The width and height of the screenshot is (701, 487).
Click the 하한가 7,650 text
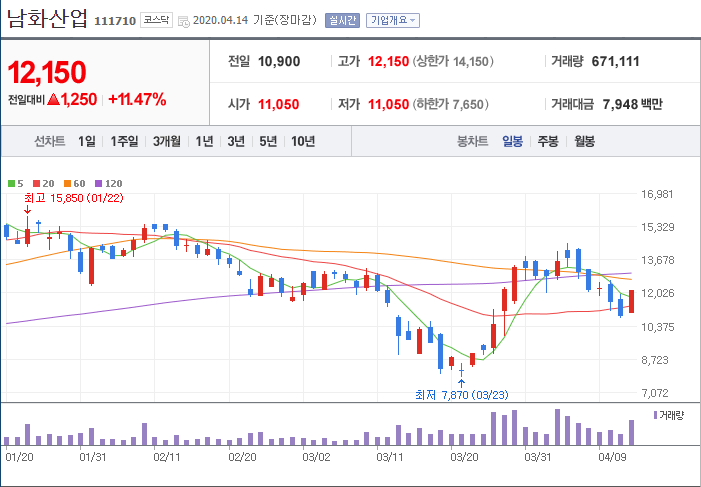pyautogui.click(x=450, y=104)
